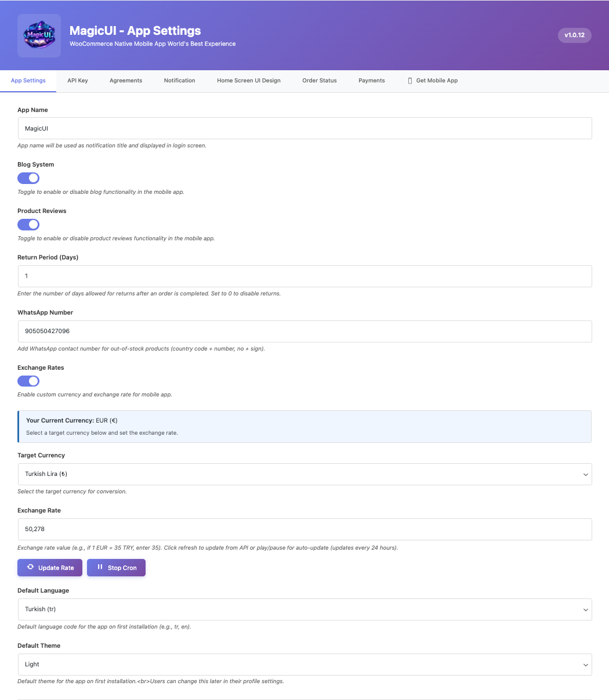Viewport: 609px width, 700px height.
Task: Open the Home Screen UI Design tab
Action: 249,81
